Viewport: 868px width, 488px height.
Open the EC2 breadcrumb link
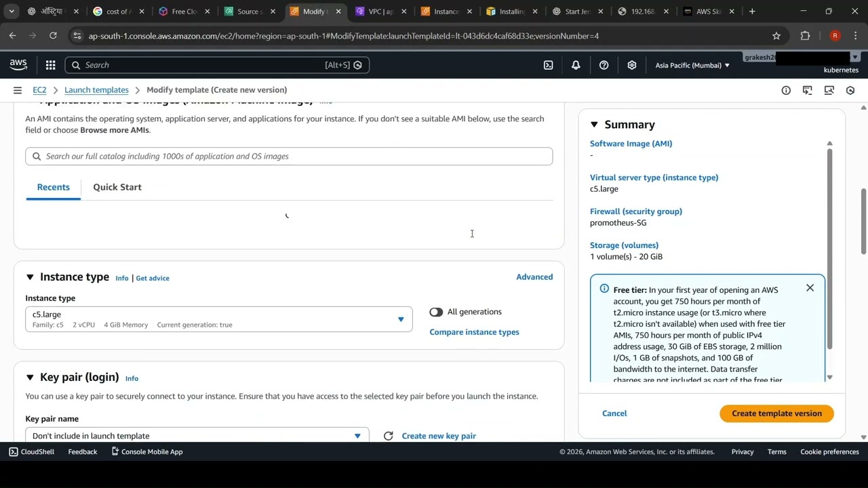click(39, 90)
